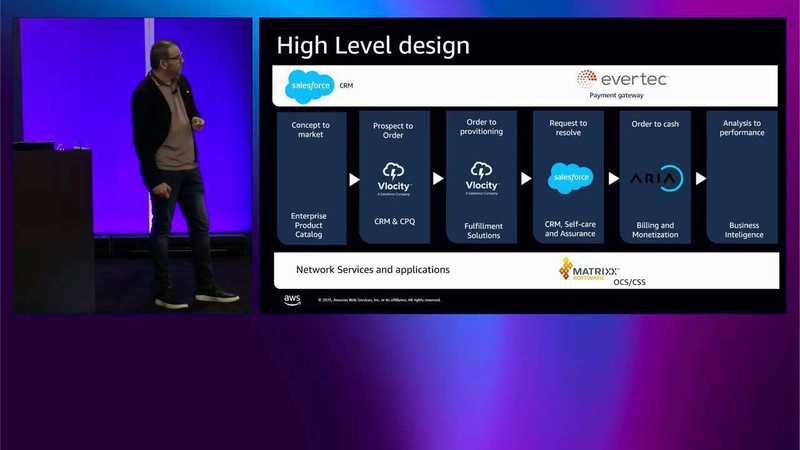Click the Business Intelligence label

click(x=744, y=230)
